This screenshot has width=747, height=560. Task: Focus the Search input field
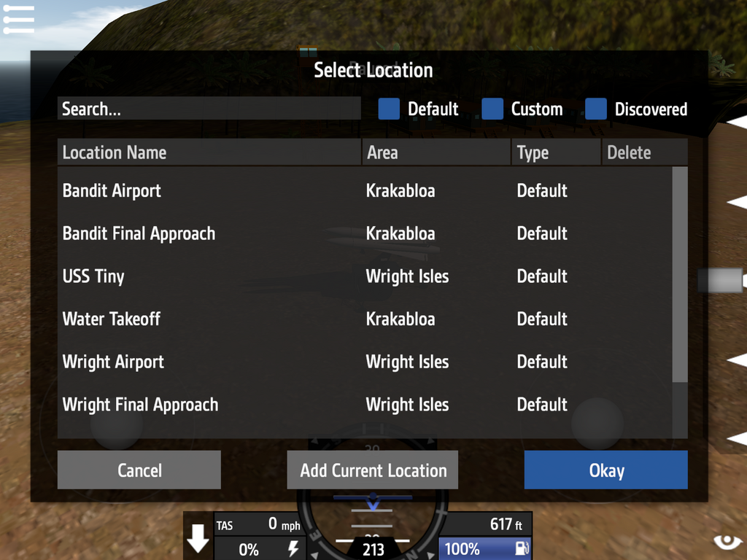click(x=209, y=109)
